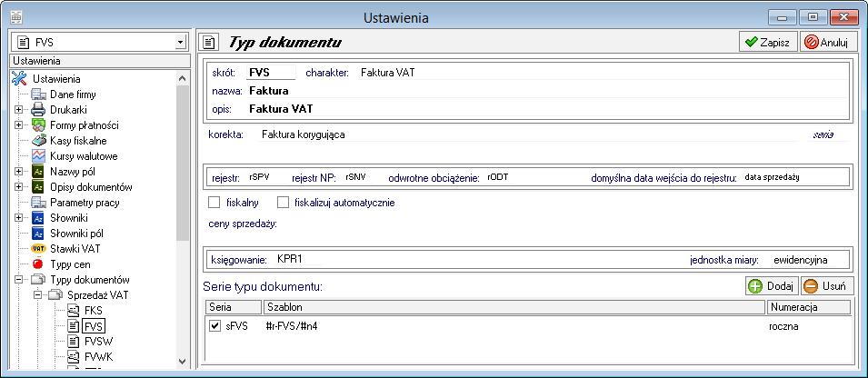Screen dimensions: 868x378
Task: Click the document icon beside Typ dokumentu
Action: click(209, 42)
